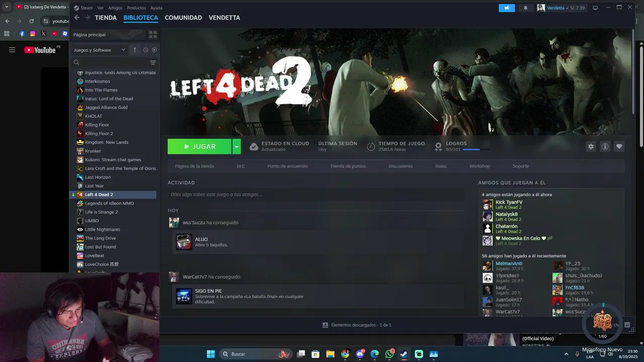Select KHOLAT in the library list

click(94, 116)
